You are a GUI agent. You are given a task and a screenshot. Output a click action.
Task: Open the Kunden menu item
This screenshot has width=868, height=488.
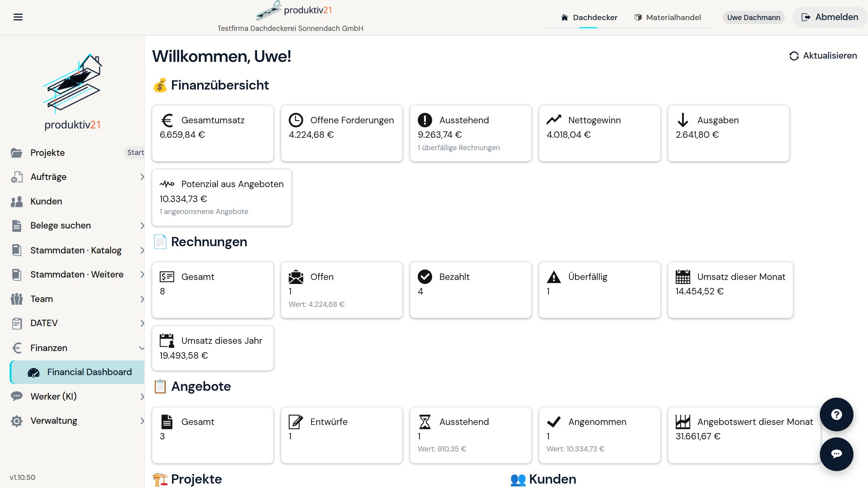click(x=72, y=201)
